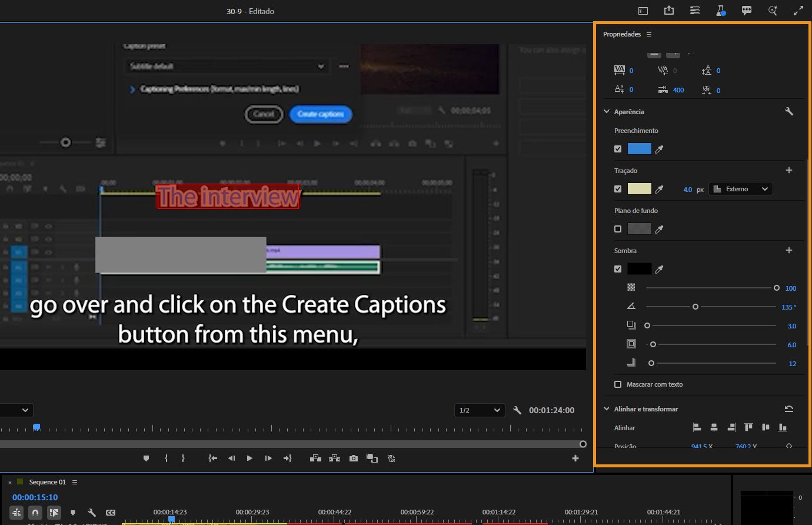Click the stroke width value 4.0
The width and height of the screenshot is (812, 525).
[x=688, y=190]
